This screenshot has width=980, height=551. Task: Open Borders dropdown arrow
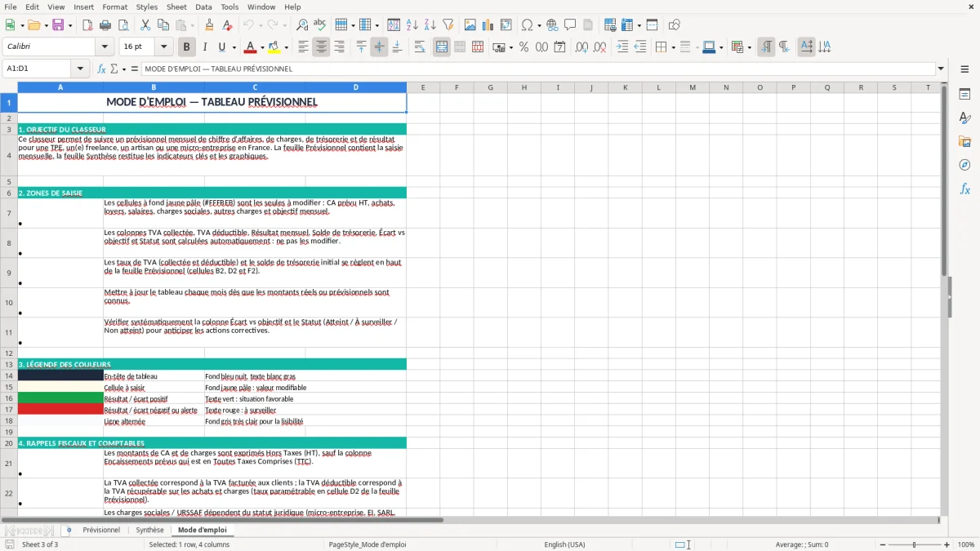point(675,47)
